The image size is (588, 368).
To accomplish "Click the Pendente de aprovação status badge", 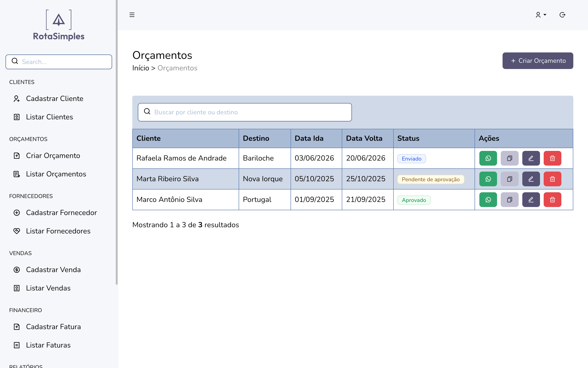I will click(x=431, y=179).
